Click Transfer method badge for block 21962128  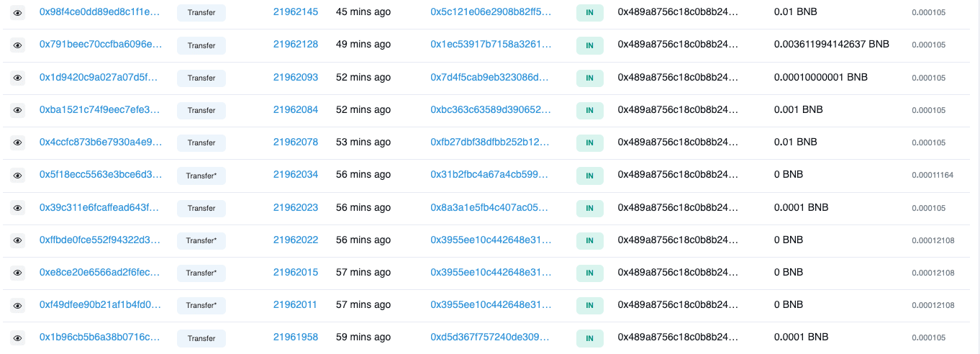pos(201,45)
